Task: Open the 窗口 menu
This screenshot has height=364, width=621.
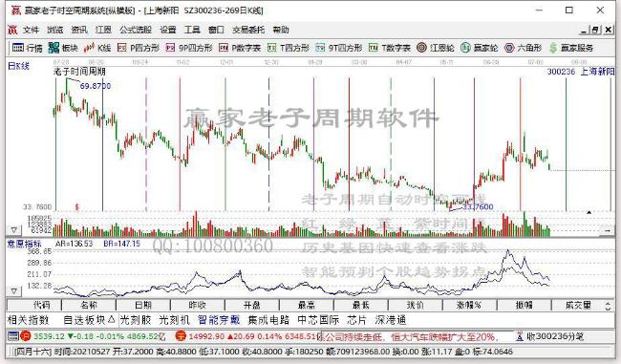Action: click(x=216, y=30)
